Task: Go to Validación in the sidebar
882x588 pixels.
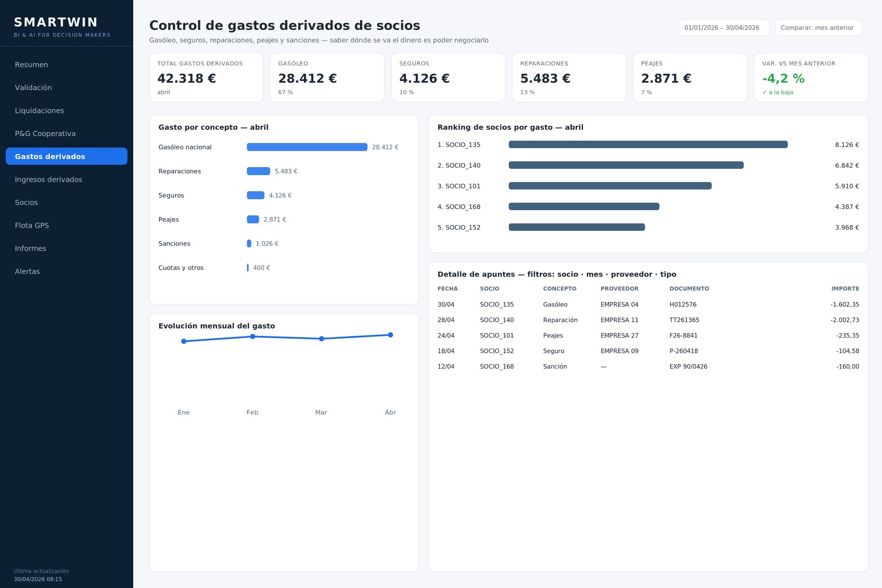Action: point(67,87)
